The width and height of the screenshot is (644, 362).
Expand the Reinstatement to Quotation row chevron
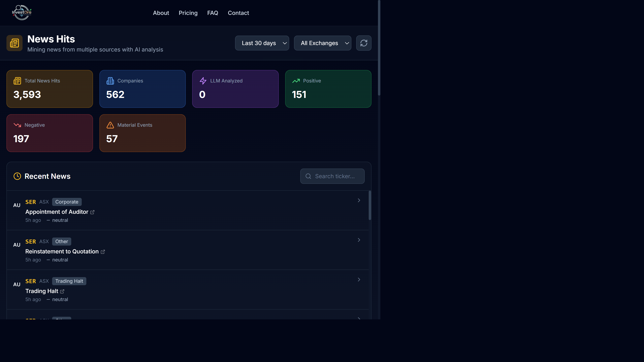tap(359, 240)
